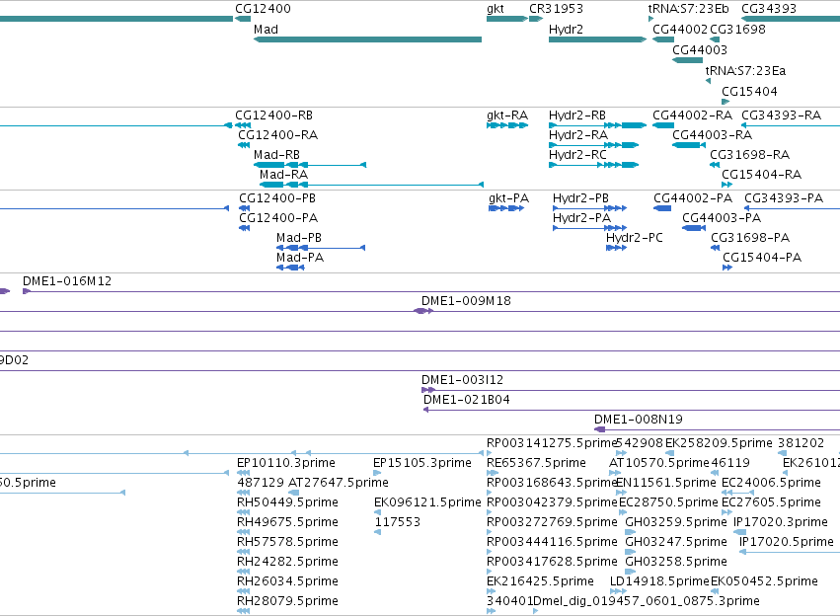Click the RE65367.5prime EST label
This screenshot has height=616, width=840.
click(x=536, y=463)
